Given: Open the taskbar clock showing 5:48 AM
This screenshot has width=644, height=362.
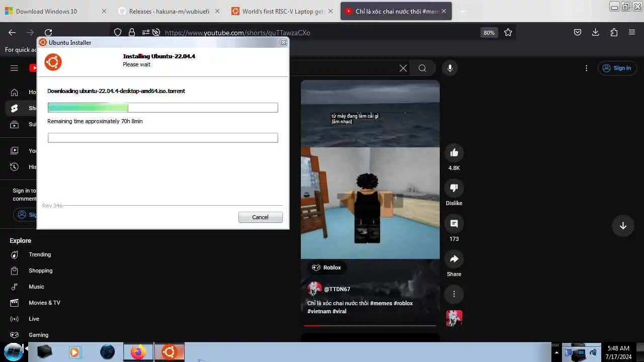Looking at the screenshot, I should click(618, 352).
